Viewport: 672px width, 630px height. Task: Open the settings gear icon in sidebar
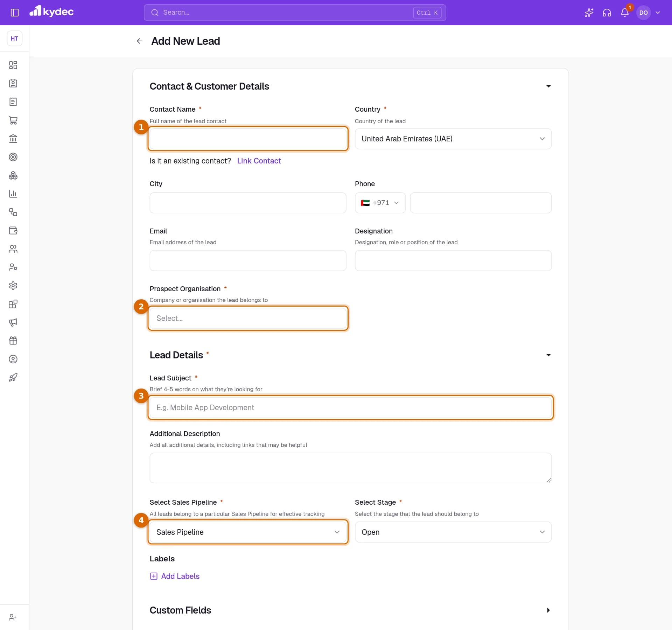[13, 286]
